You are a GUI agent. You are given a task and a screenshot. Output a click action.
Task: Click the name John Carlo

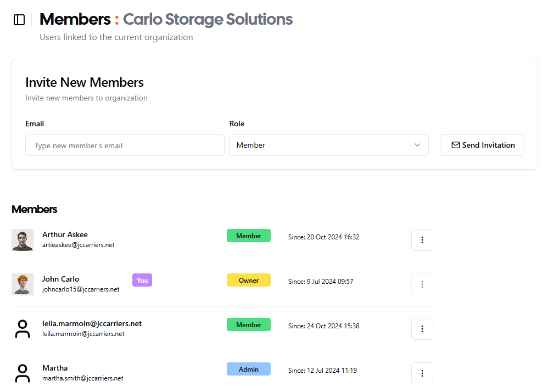pyautogui.click(x=61, y=279)
